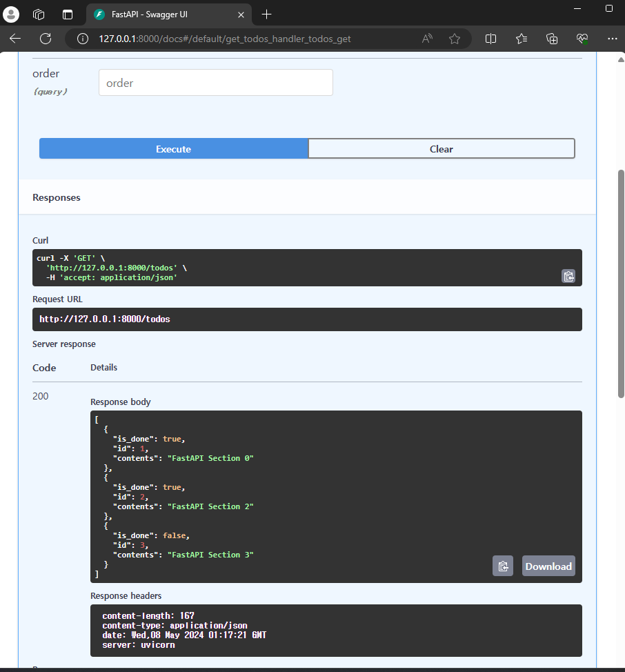Copy the response body to clipboard
Screen dimensions: 625x672
coord(503,566)
